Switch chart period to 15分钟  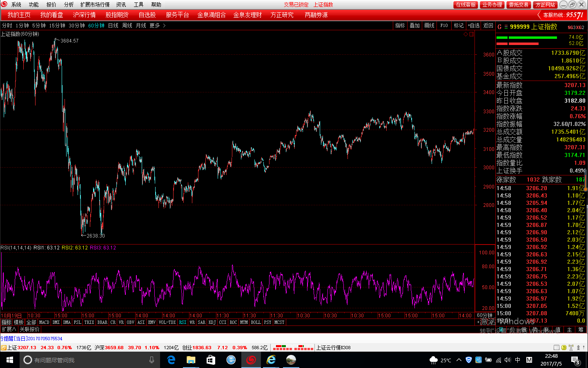click(57, 25)
